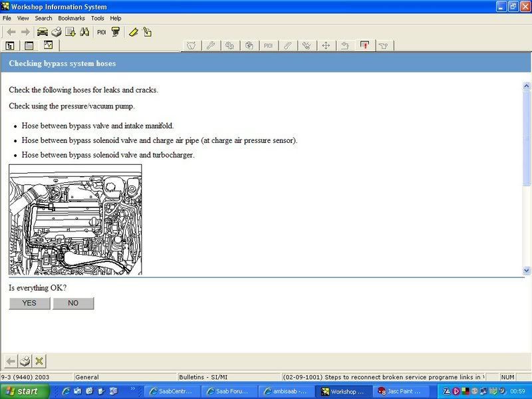The height and width of the screenshot is (399, 532).
Task: Click the scroll up arrow of document
Action: (x=527, y=78)
